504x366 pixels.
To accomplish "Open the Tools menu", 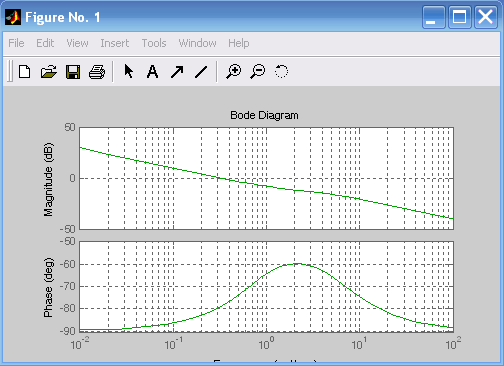I will point(154,43).
